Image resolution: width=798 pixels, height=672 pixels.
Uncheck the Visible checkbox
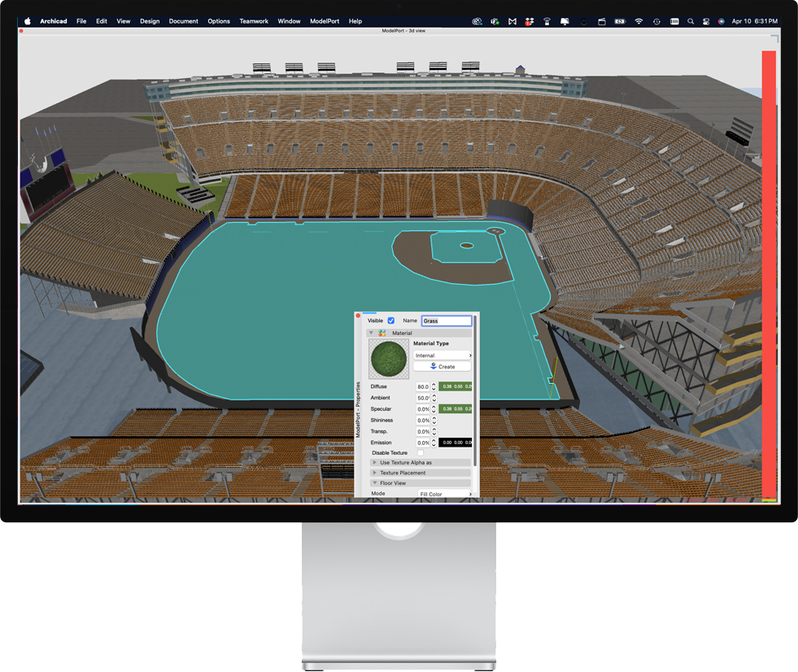coord(391,321)
